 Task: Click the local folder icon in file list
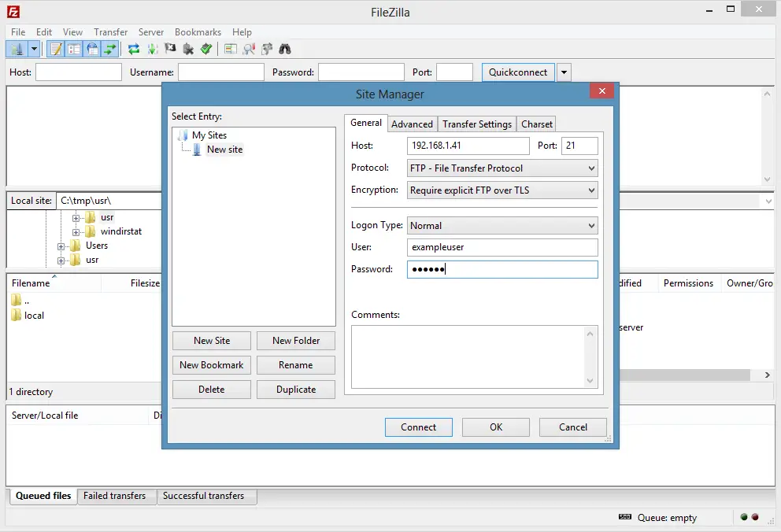click(x=16, y=315)
